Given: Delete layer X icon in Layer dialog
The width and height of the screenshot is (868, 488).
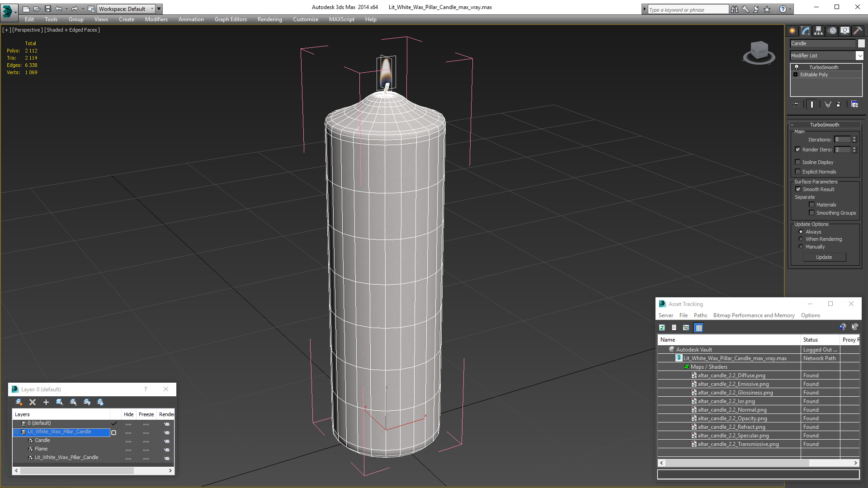Looking at the screenshot, I should coord(33,402).
